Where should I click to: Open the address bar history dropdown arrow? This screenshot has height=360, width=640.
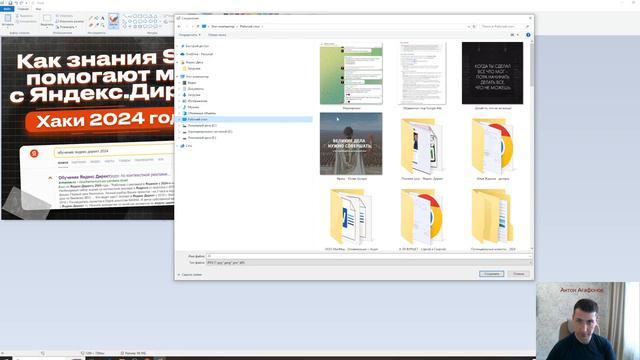click(x=469, y=26)
